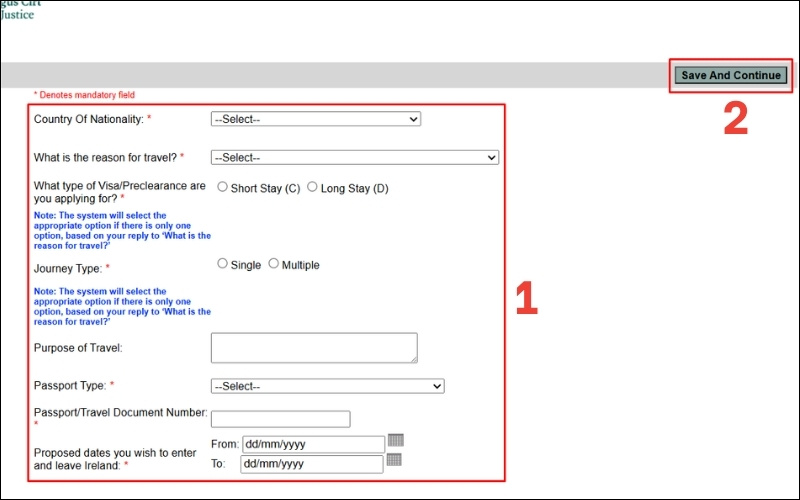Open the Passport Type dropdown
The image size is (800, 500).
(327, 386)
